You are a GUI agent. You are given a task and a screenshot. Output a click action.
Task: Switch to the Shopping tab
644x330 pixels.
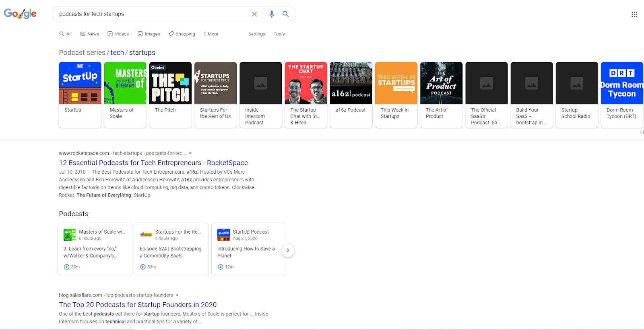pyautogui.click(x=182, y=34)
